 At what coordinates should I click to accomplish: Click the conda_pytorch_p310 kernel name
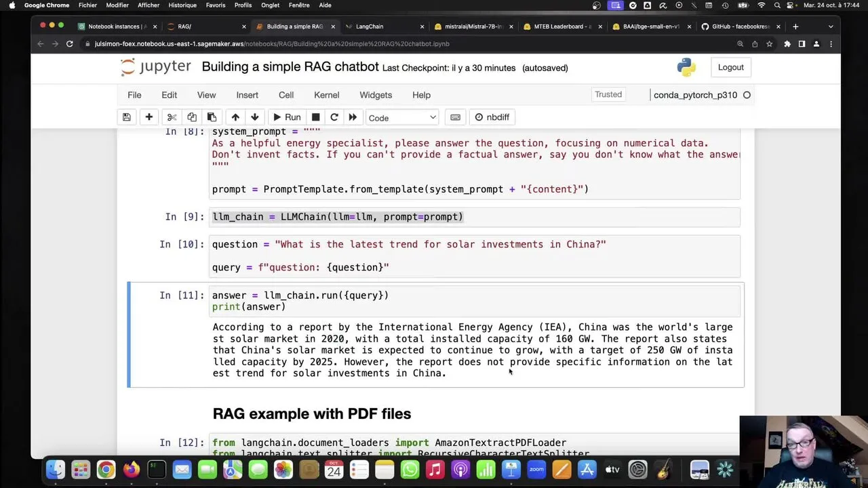click(695, 95)
